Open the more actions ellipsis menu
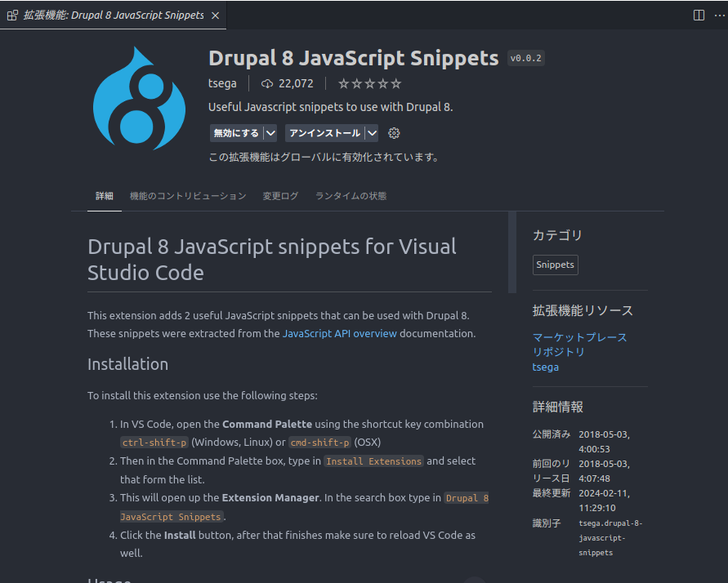Viewport: 728px width, 583px height. tap(720, 16)
